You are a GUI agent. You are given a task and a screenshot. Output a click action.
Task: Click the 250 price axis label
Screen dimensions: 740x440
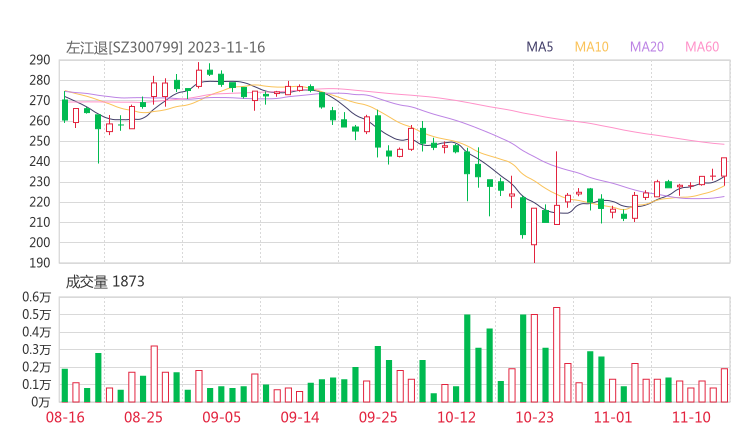coord(40,141)
